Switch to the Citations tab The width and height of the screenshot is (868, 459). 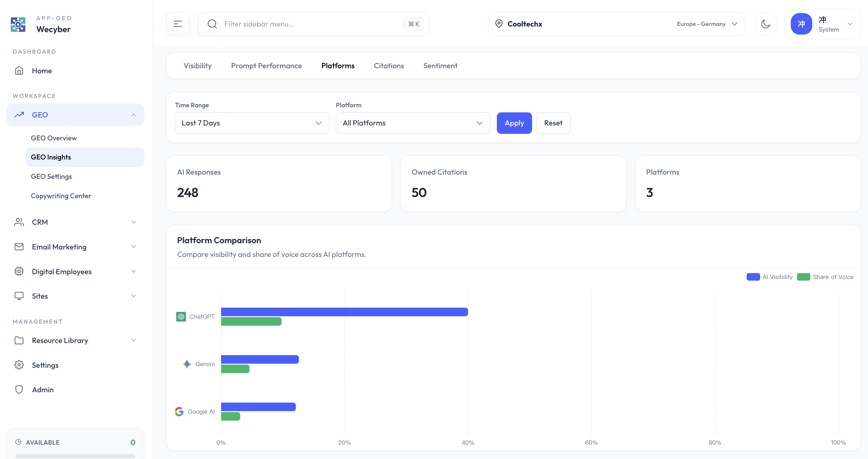389,66
